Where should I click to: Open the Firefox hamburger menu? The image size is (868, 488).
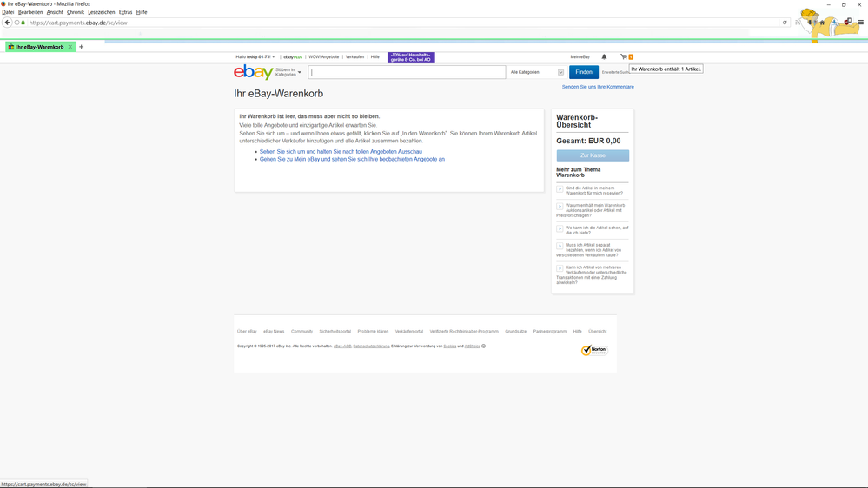861,23
